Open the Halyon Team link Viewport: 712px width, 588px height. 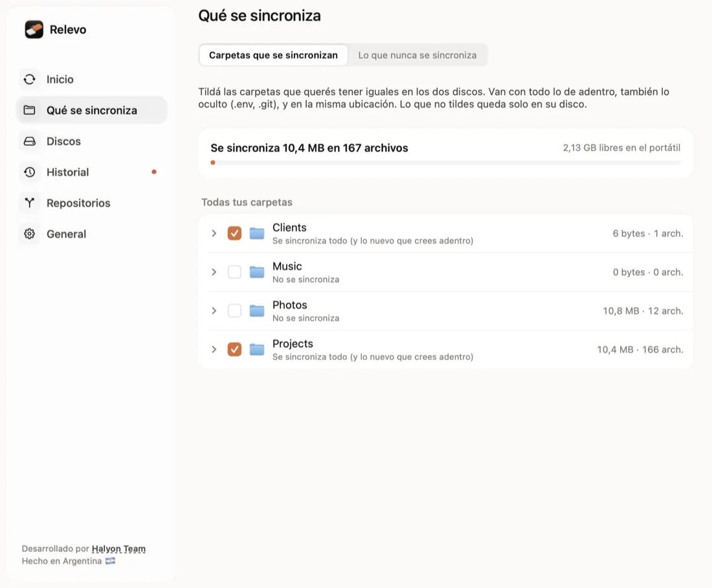pos(118,548)
